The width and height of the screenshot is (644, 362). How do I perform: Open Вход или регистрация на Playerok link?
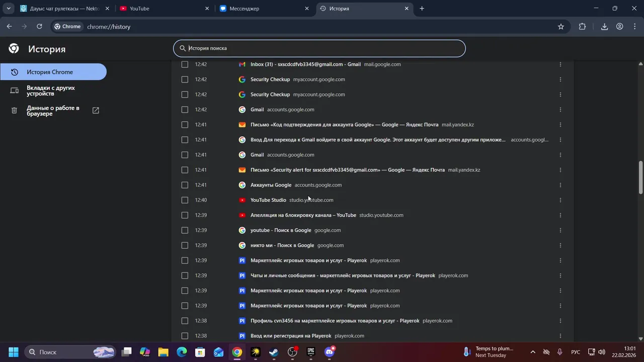[x=291, y=336]
